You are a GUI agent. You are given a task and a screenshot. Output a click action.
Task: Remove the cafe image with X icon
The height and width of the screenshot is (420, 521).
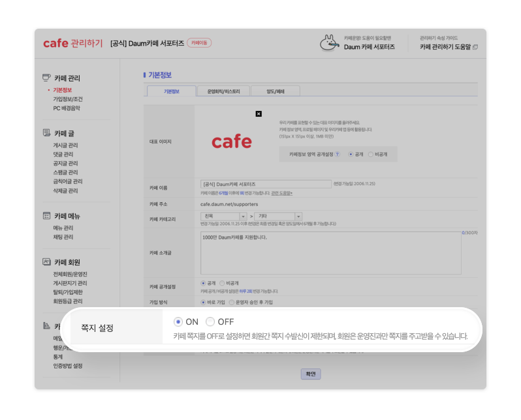point(259,114)
